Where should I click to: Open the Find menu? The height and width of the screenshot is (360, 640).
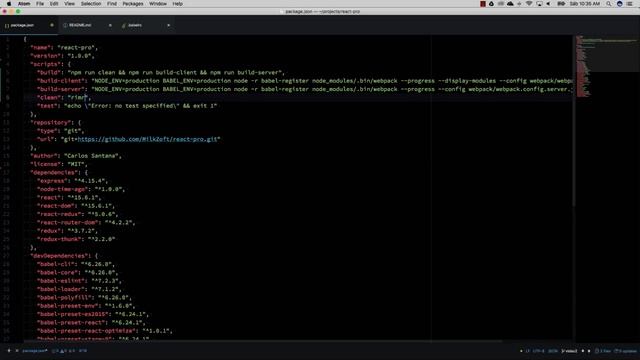click(112, 4)
